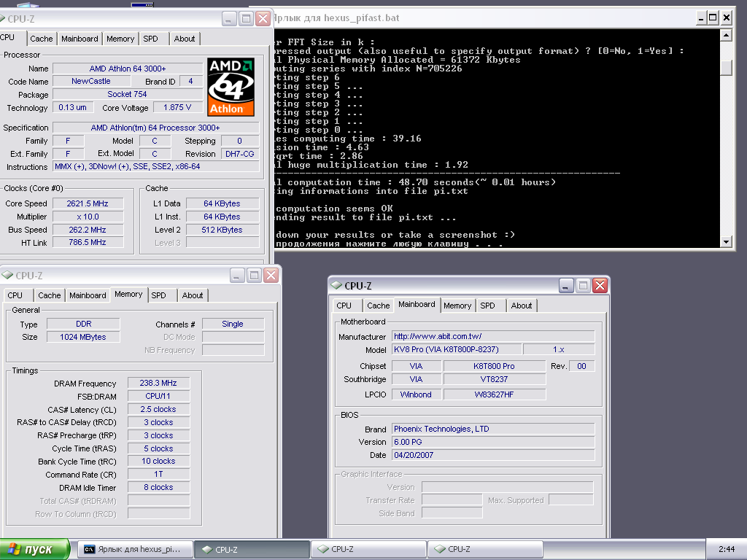
Task: Click the Core Speed value 2621.5 MHz
Action: point(88,203)
